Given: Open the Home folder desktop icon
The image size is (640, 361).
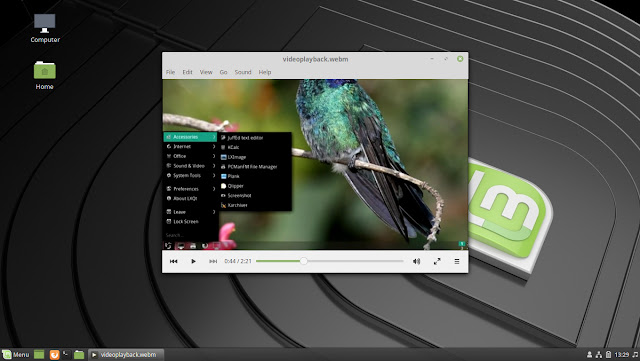Looking at the screenshot, I should pyautogui.click(x=44, y=75).
